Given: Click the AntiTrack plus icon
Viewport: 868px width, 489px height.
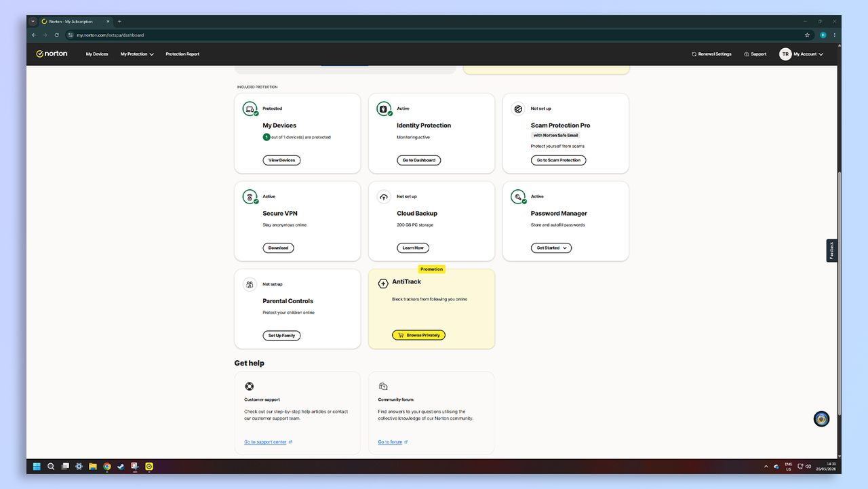Looking at the screenshot, I should pos(383,283).
